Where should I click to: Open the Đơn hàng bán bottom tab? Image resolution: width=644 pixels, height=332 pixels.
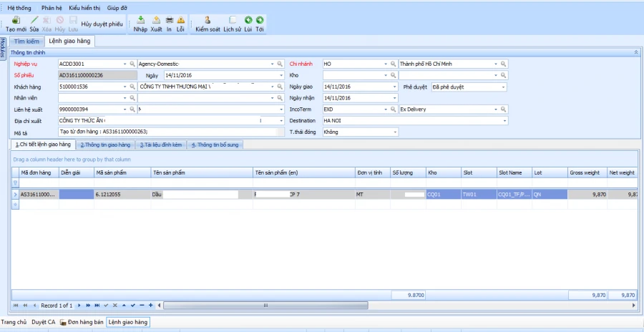(82, 322)
